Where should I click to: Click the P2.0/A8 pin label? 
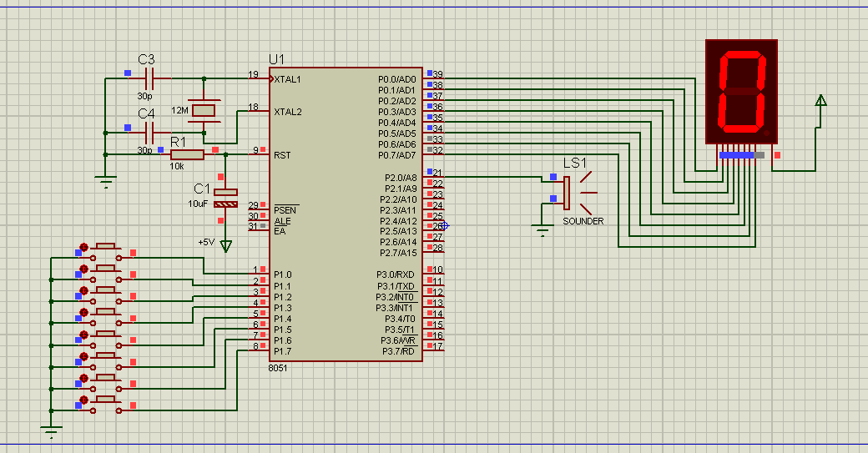401,178
